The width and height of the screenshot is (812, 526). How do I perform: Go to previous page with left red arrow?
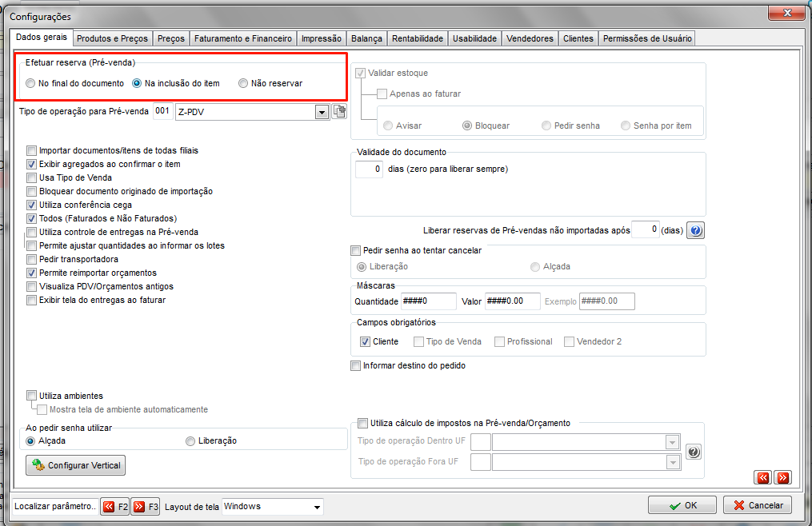763,477
